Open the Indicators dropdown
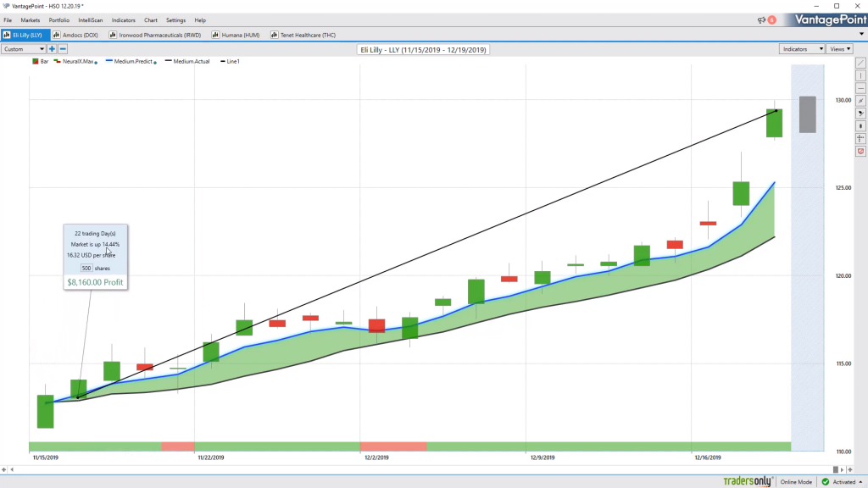Image resolution: width=868 pixels, height=488 pixels. tap(802, 49)
